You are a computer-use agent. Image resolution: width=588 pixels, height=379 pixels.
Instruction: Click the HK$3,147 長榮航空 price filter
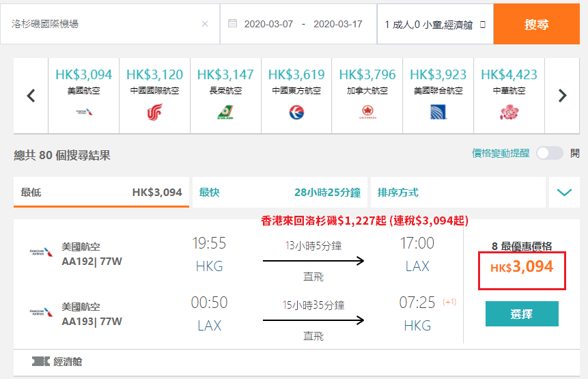(225, 96)
